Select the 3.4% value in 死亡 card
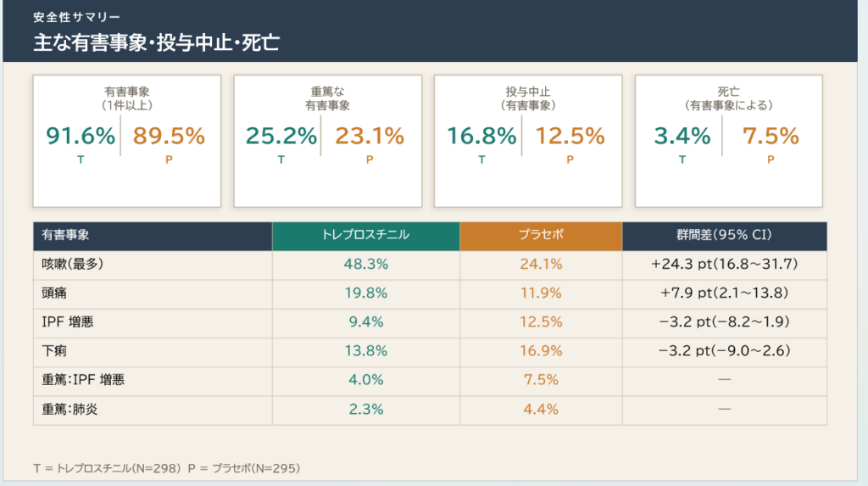Viewport: 868px width, 486px height. pyautogui.click(x=682, y=136)
